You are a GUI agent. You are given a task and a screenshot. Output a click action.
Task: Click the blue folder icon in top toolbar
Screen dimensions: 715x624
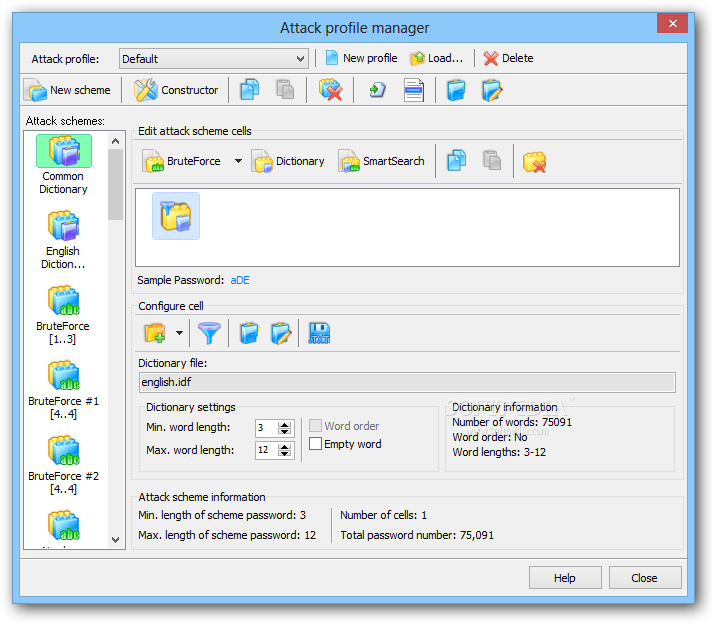coord(456,90)
